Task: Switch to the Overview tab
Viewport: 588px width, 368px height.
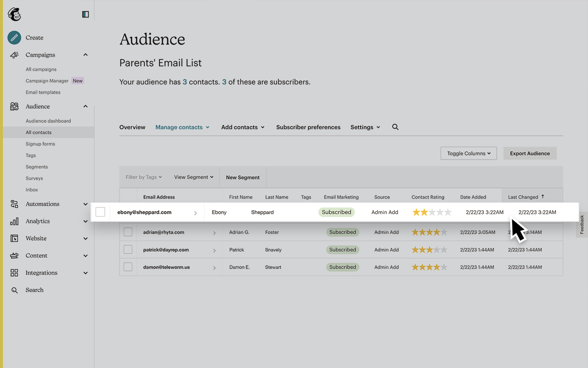Action: point(132,127)
